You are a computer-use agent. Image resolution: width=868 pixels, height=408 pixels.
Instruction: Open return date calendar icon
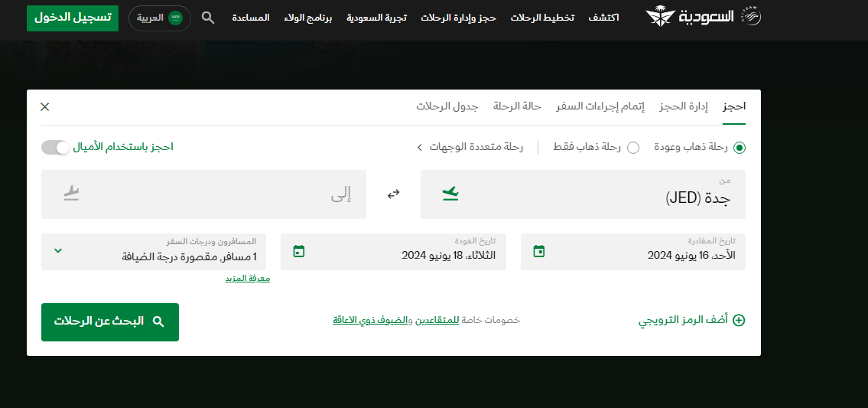tap(299, 251)
